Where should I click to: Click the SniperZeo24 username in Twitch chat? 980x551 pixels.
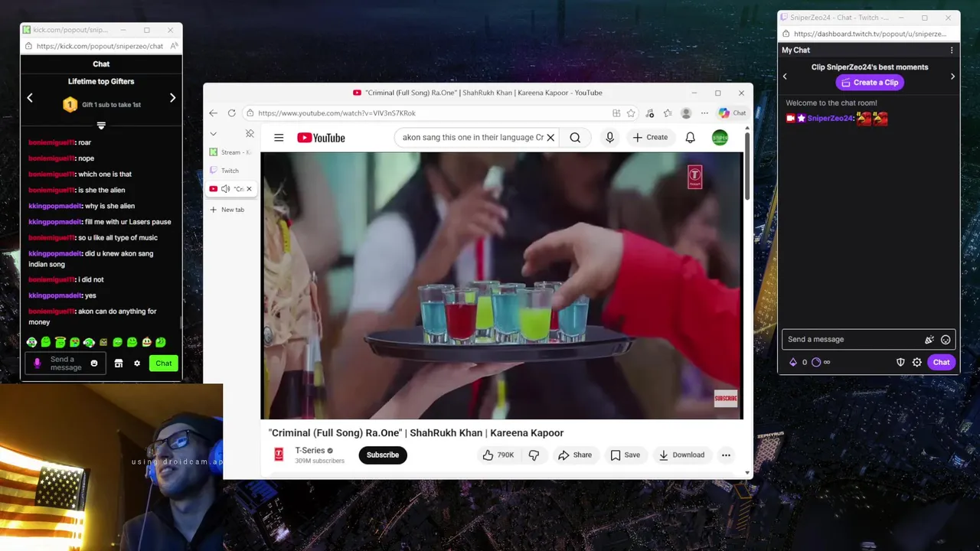pyautogui.click(x=830, y=119)
